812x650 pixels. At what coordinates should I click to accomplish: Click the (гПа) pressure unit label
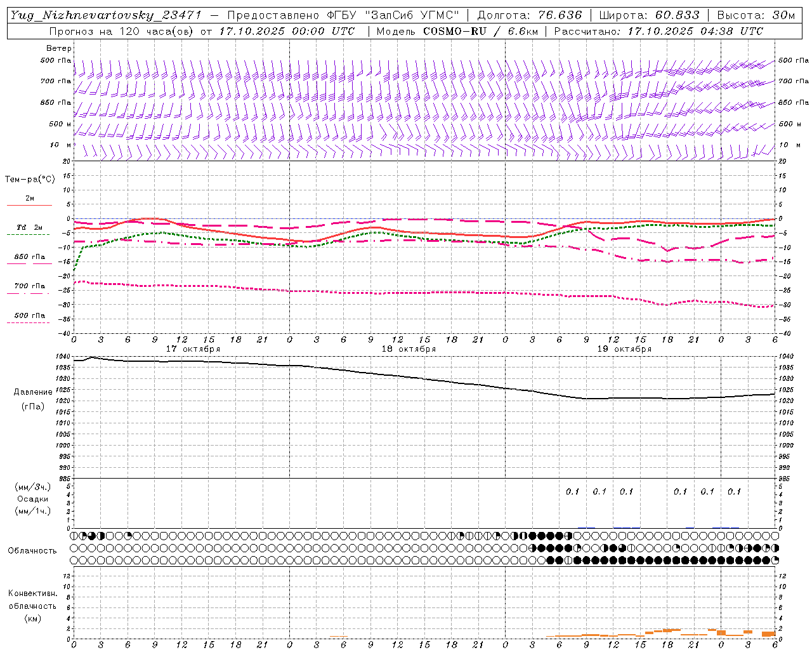point(33,406)
